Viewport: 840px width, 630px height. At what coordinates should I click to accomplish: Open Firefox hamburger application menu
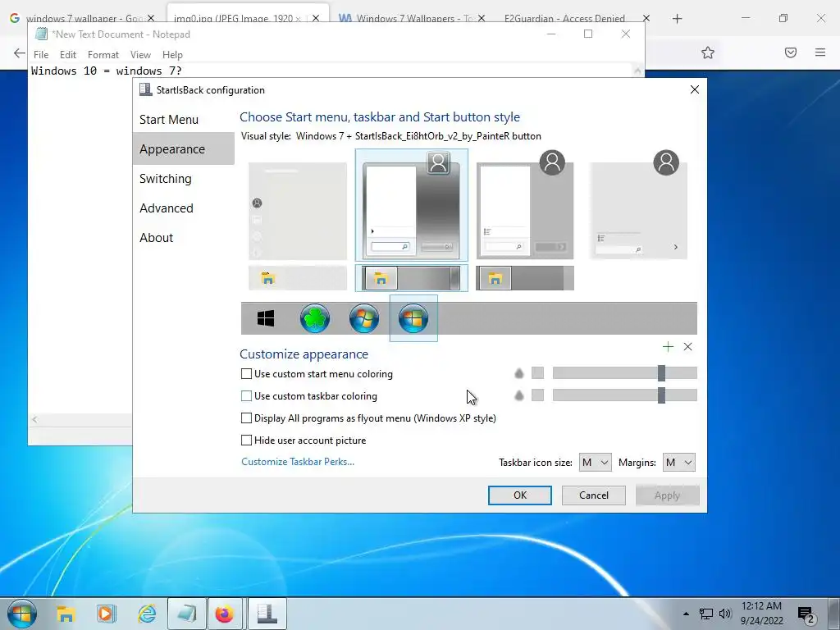tap(820, 52)
